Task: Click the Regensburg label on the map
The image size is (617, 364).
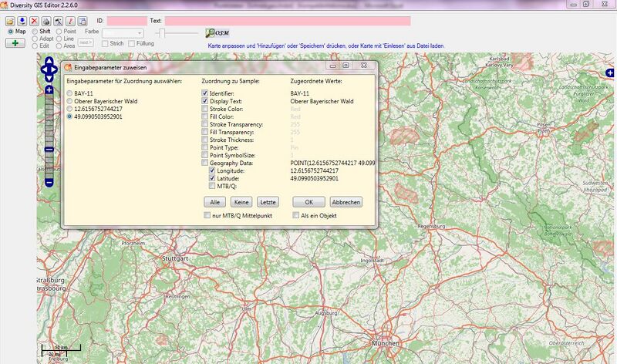Action: pos(431,226)
